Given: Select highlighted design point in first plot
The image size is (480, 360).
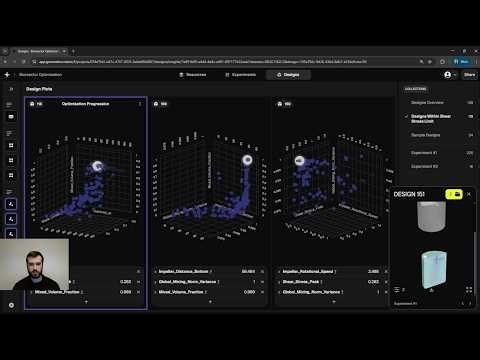Looking at the screenshot, I should (98, 166).
